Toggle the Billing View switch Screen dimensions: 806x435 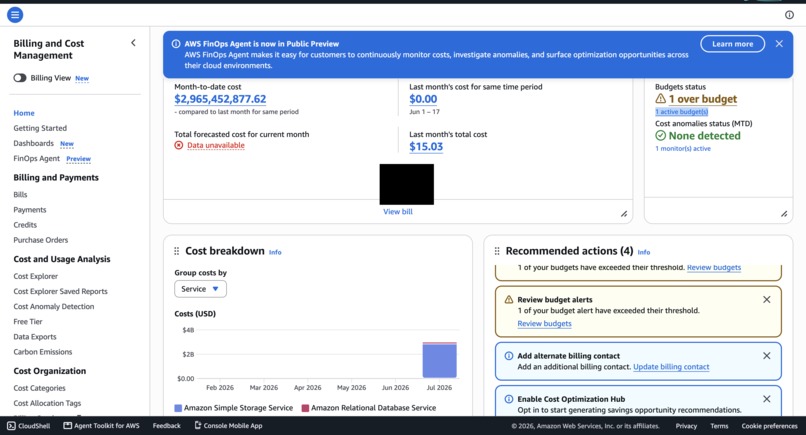(x=20, y=78)
